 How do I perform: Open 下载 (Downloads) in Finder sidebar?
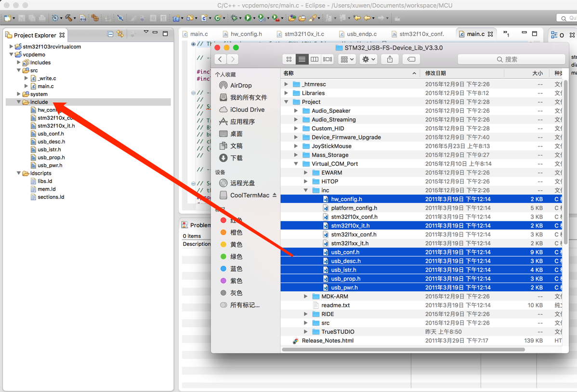point(236,158)
